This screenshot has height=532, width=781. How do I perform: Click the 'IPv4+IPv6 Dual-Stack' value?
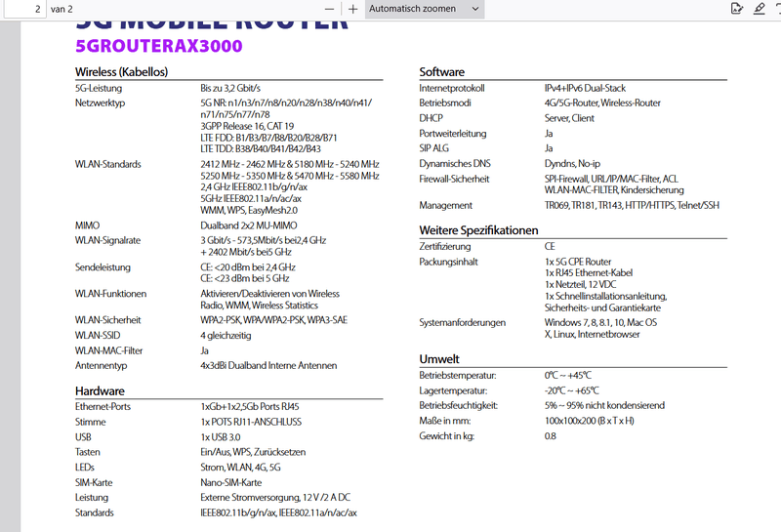[x=585, y=88]
